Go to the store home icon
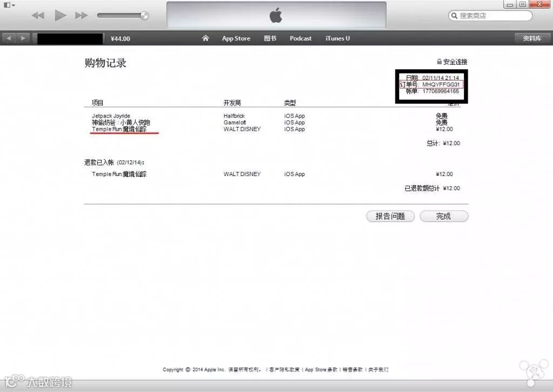 pos(205,38)
